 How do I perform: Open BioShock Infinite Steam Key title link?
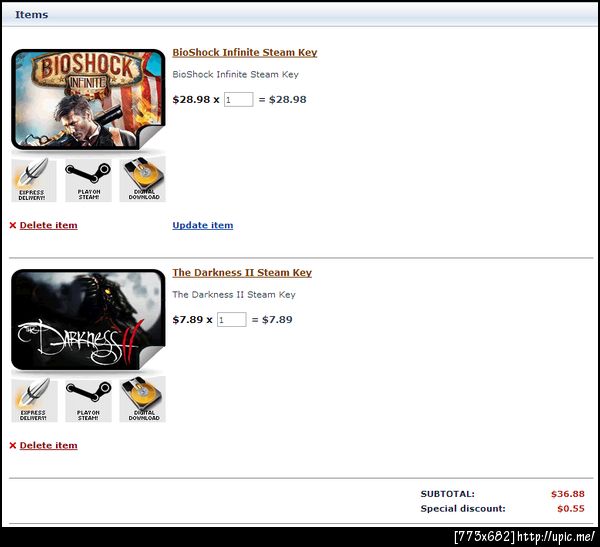point(245,52)
